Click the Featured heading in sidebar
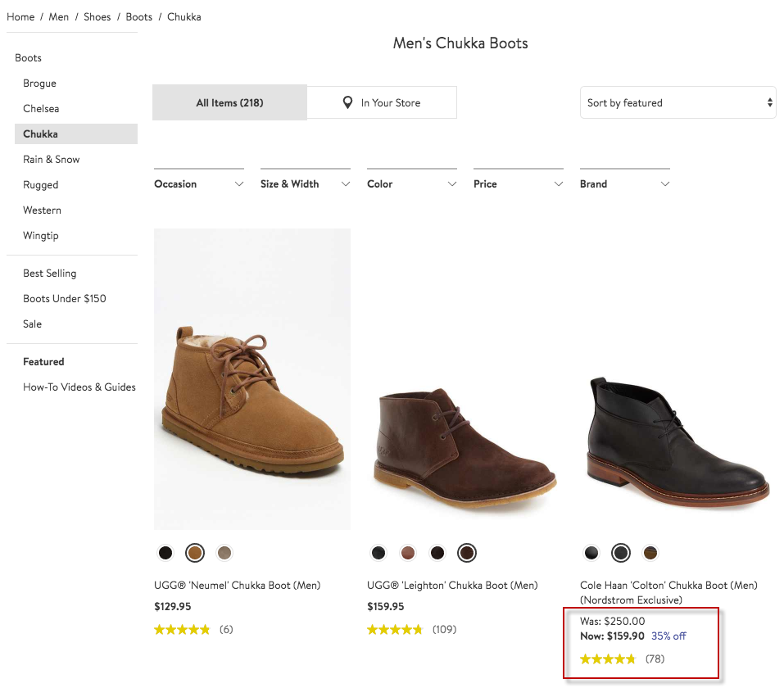Image resolution: width=784 pixels, height=688 pixels. pos(43,361)
